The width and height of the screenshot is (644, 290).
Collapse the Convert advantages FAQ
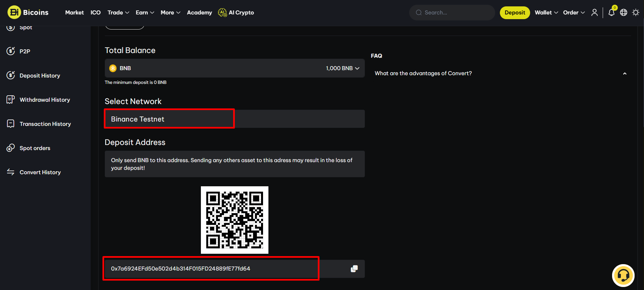pos(625,74)
